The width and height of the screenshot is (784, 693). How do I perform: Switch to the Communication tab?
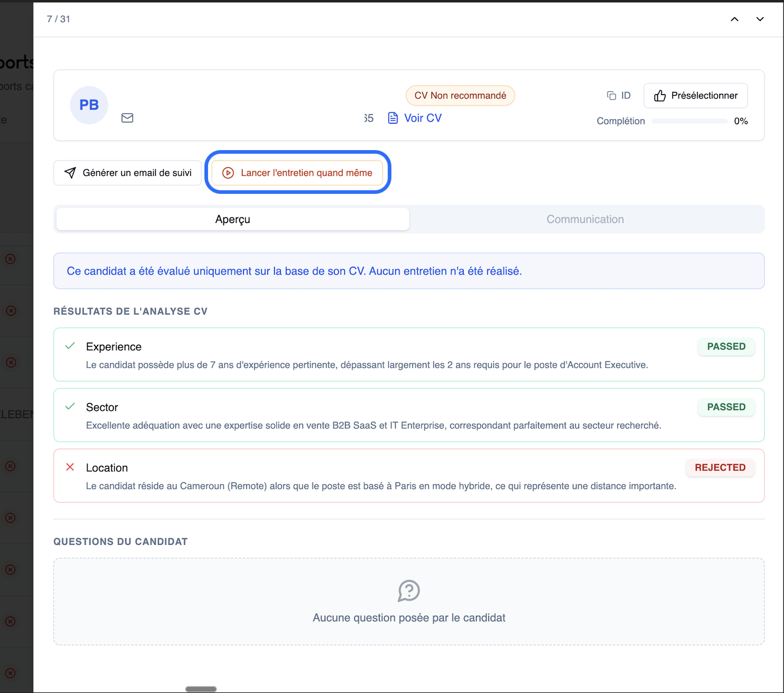(585, 219)
